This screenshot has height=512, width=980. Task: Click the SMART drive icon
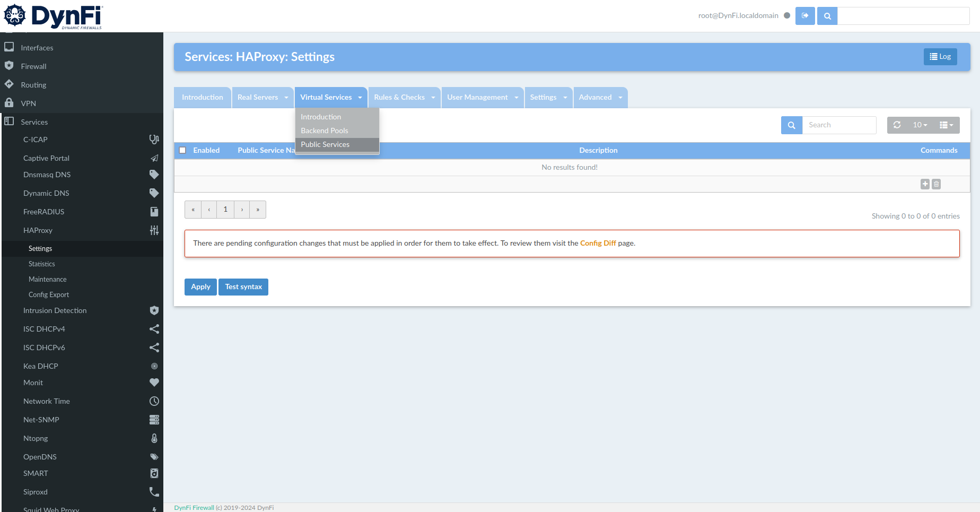pyautogui.click(x=154, y=473)
